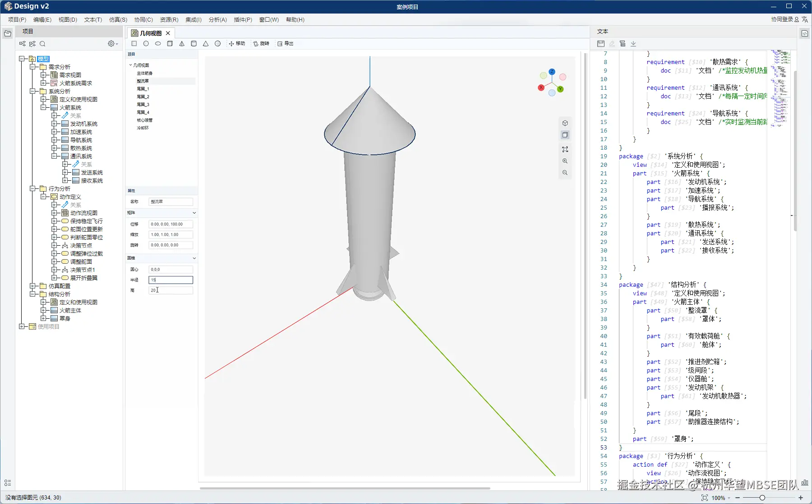The height and width of the screenshot is (504, 812).
Task: Add an ellipse shape from geometry toolbar
Action: pyautogui.click(x=158, y=44)
